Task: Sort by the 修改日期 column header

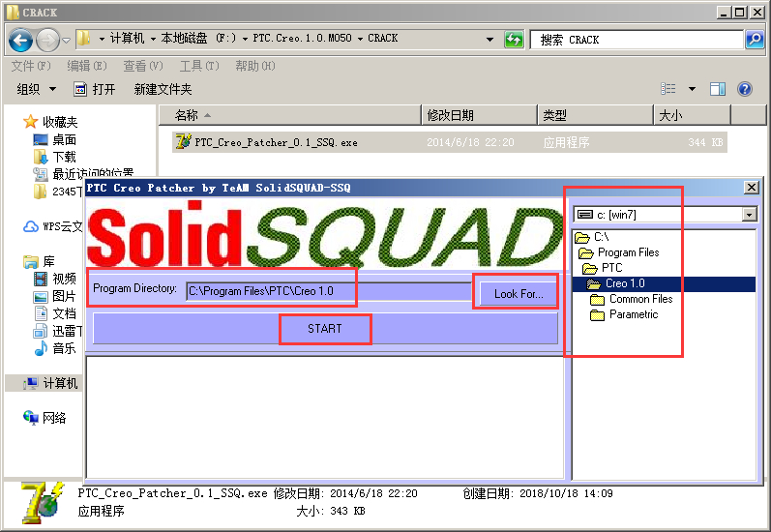Action: (x=480, y=115)
